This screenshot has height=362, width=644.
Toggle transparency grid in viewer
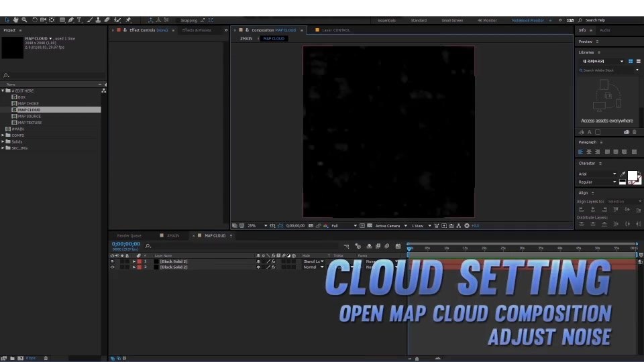pos(370,226)
